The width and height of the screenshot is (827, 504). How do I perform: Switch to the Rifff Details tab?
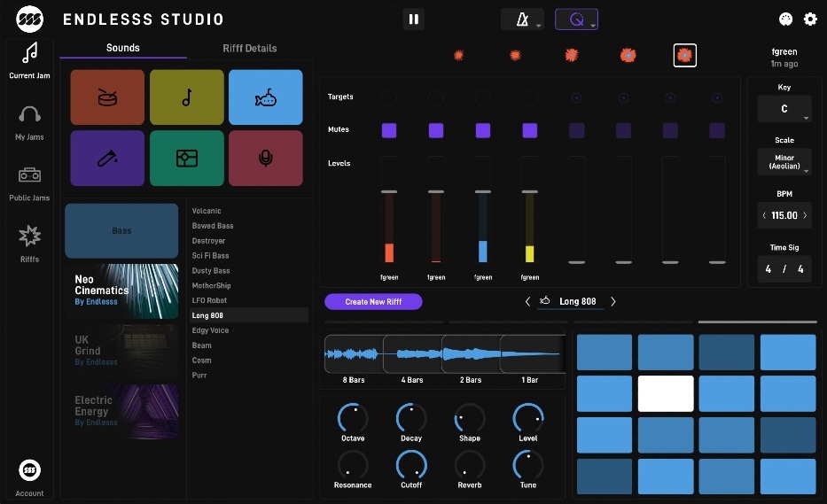[x=249, y=49]
